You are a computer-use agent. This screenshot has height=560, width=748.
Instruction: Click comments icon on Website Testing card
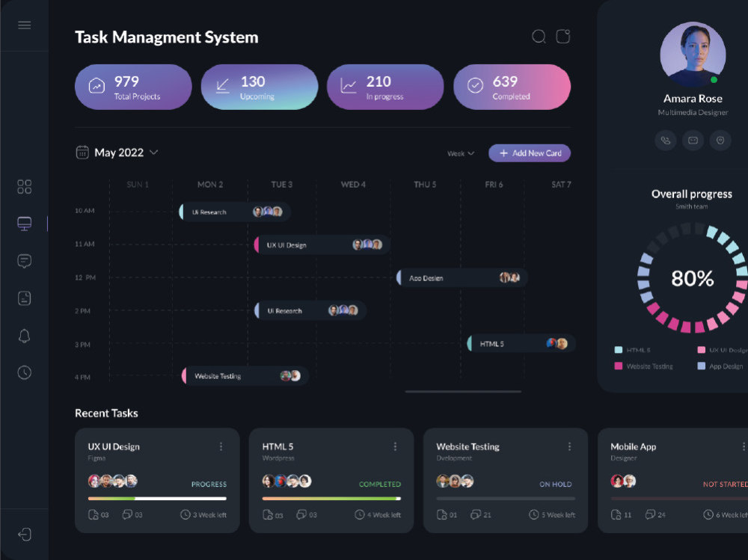point(476,514)
